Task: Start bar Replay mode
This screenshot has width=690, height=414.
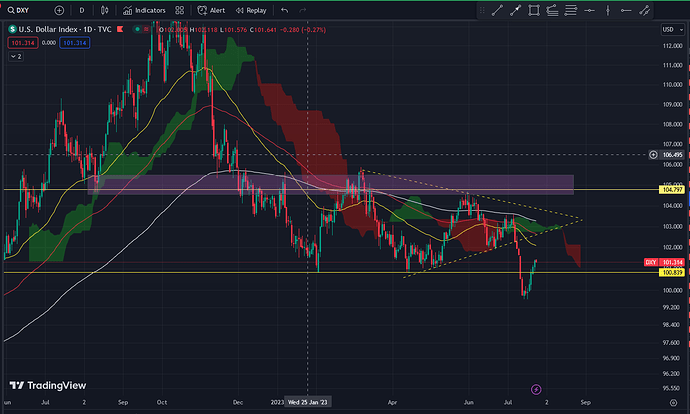Action: (x=251, y=10)
